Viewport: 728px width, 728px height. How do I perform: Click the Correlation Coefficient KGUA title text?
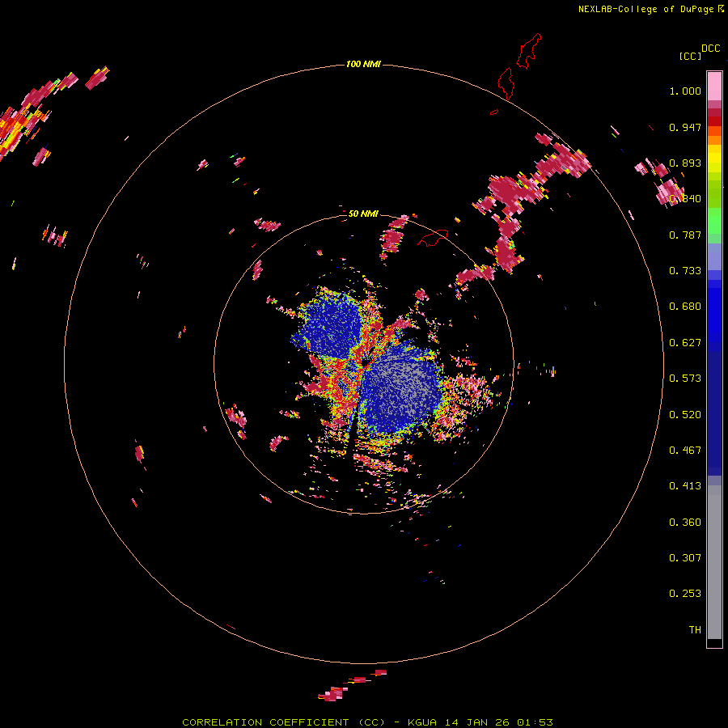367,722
